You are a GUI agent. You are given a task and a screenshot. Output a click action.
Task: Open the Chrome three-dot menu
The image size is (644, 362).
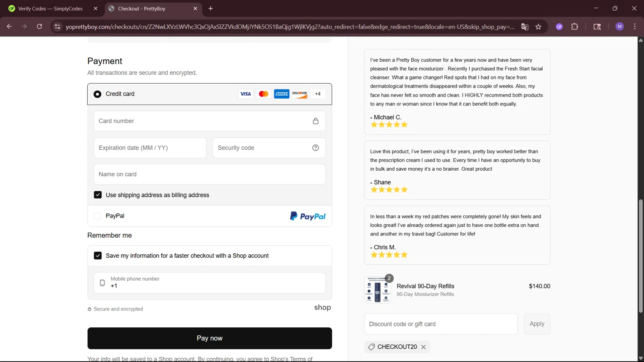click(635, 27)
